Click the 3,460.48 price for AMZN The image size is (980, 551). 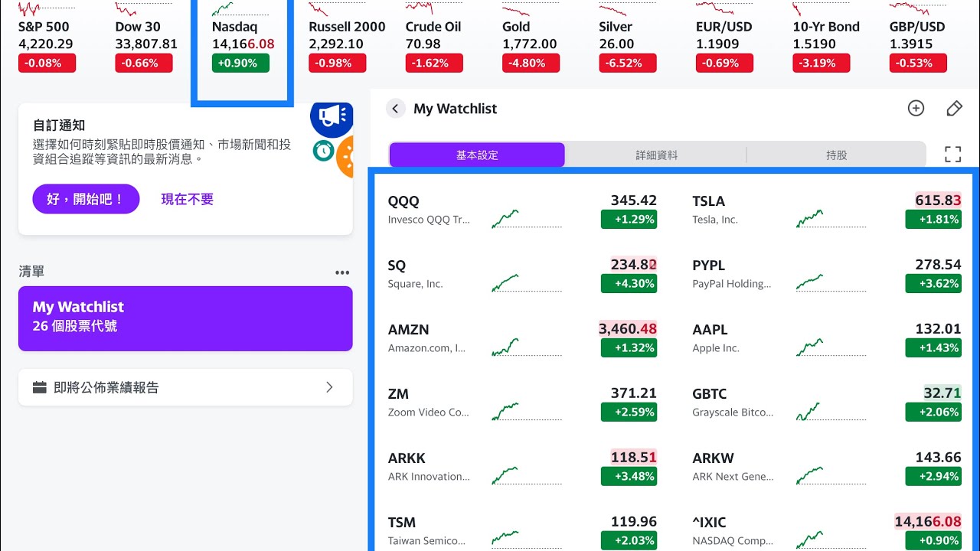click(x=628, y=329)
